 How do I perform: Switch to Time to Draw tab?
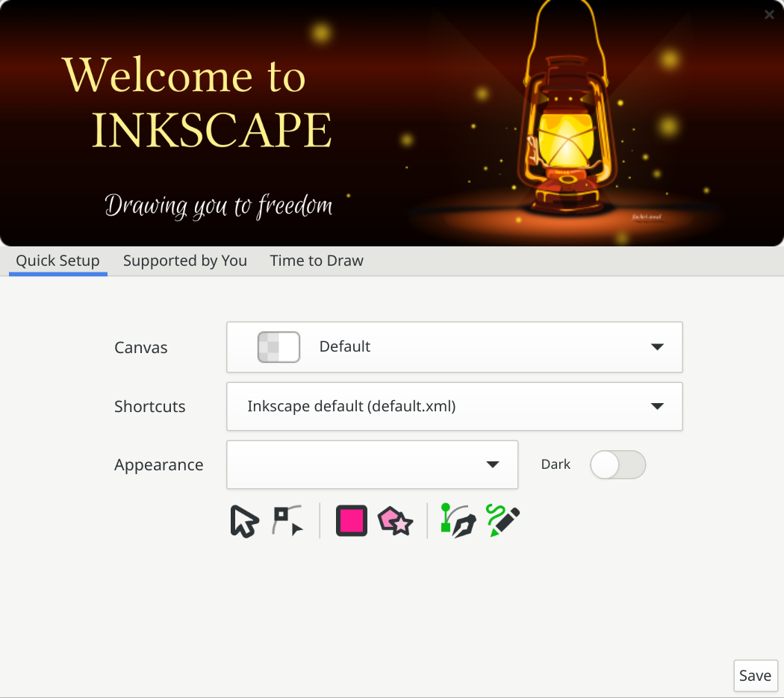click(x=317, y=261)
